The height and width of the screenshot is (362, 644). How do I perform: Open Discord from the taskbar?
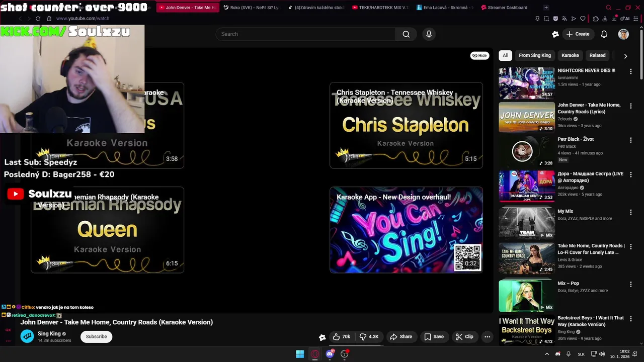pyautogui.click(x=330, y=354)
